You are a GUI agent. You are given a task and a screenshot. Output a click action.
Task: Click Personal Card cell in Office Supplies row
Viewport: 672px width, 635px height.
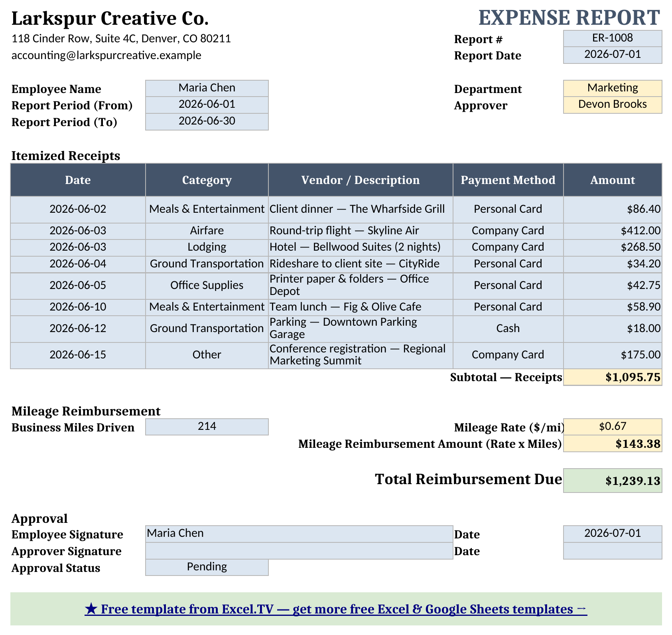tap(508, 286)
